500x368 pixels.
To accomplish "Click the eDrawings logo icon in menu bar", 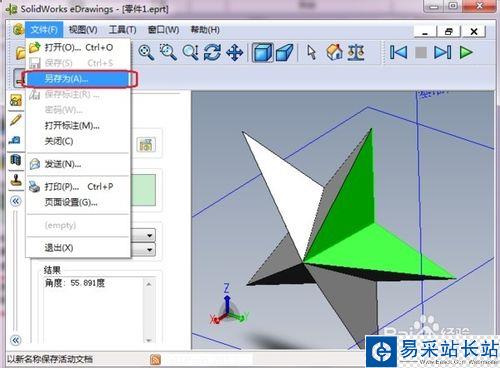I will coord(18,30).
